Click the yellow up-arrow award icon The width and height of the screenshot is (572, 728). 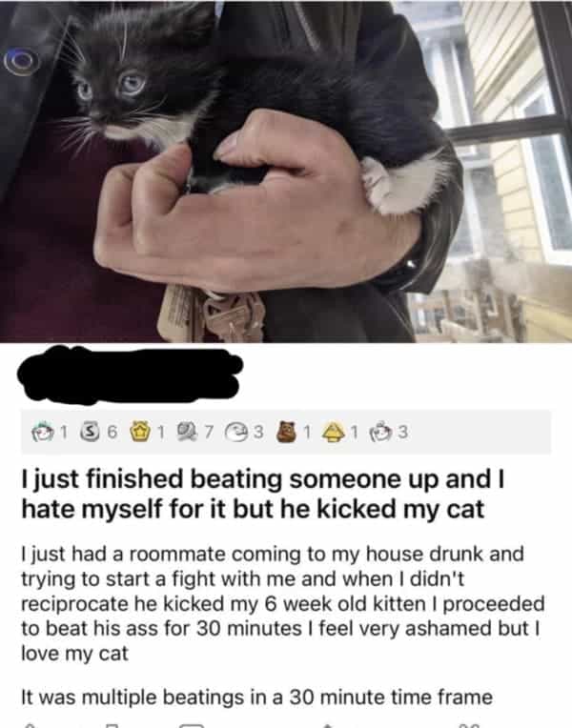tap(333, 433)
